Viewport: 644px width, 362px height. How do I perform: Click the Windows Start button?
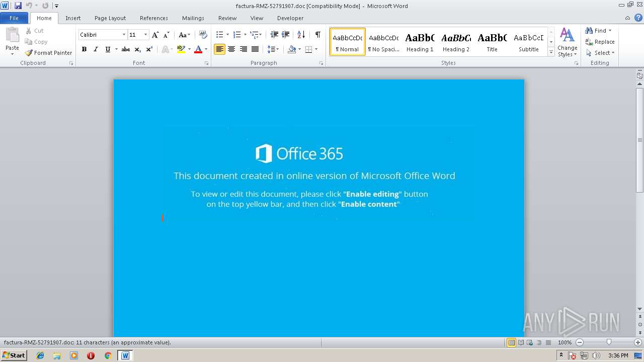tap(14, 355)
